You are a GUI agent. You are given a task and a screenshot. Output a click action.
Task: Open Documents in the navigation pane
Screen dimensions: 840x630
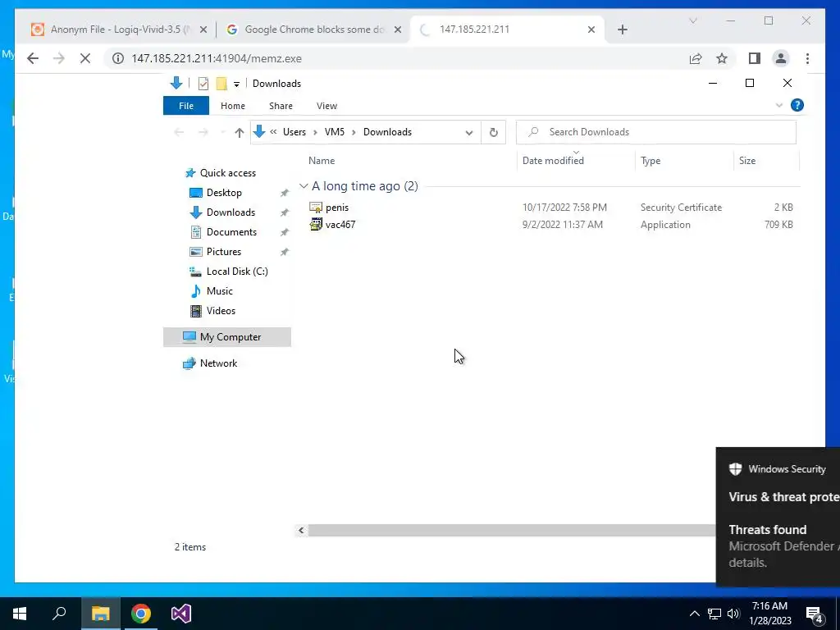[x=231, y=232]
